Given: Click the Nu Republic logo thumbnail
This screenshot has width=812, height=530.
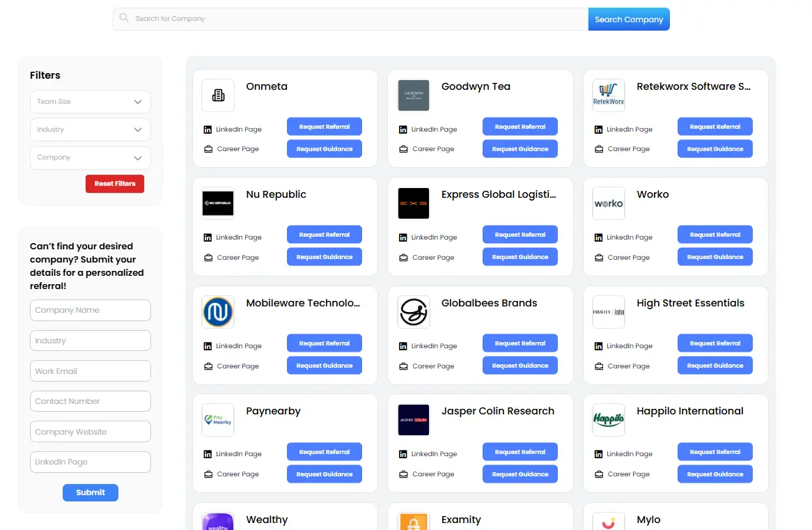Looking at the screenshot, I should [218, 203].
